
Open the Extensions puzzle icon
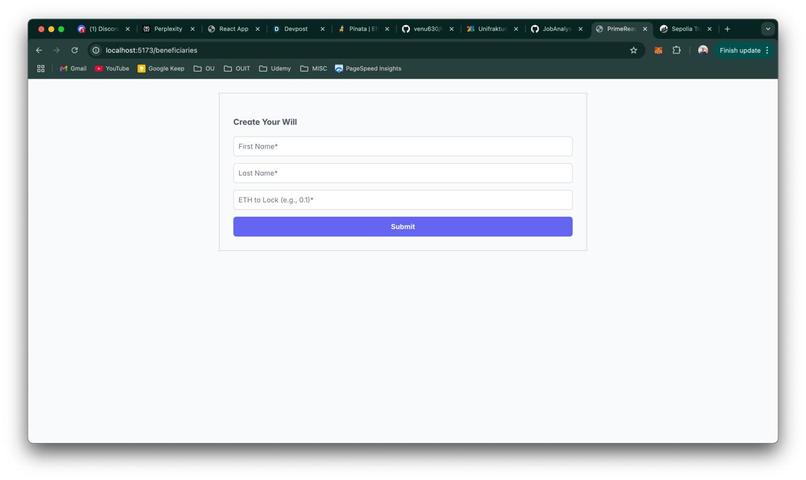point(676,50)
